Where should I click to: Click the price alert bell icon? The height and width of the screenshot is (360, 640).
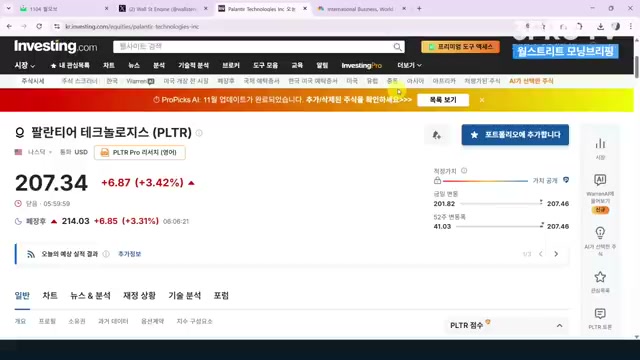(437, 135)
